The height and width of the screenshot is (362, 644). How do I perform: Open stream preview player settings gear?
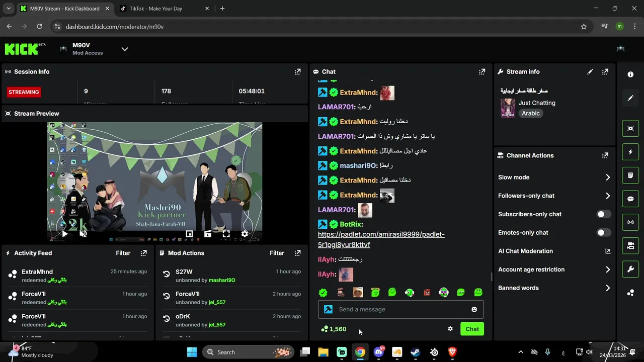[x=245, y=234]
